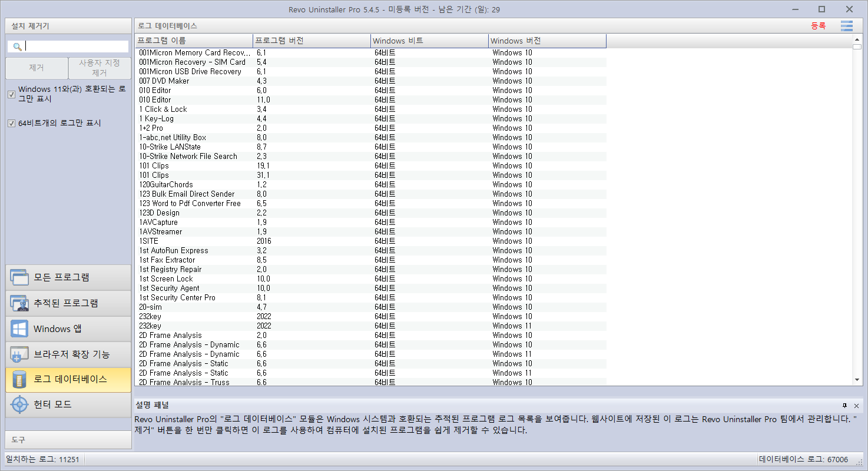The width and height of the screenshot is (868, 471).
Task: Minimize the Revo Uninstaller Pro window
Action: 794,9
